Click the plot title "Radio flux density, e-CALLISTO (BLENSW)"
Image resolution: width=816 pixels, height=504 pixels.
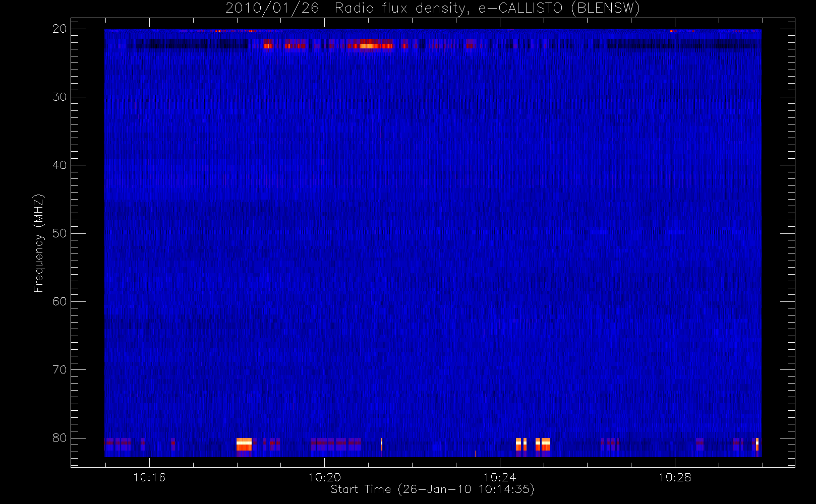click(487, 8)
